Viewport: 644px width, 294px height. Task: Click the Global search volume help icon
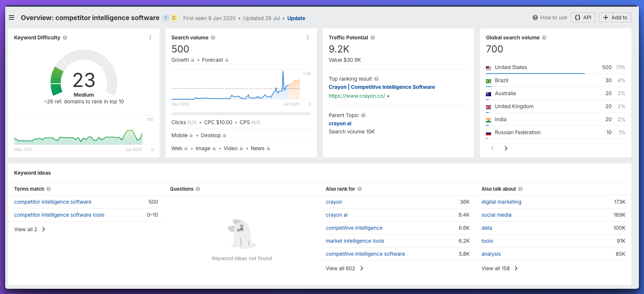tap(544, 38)
